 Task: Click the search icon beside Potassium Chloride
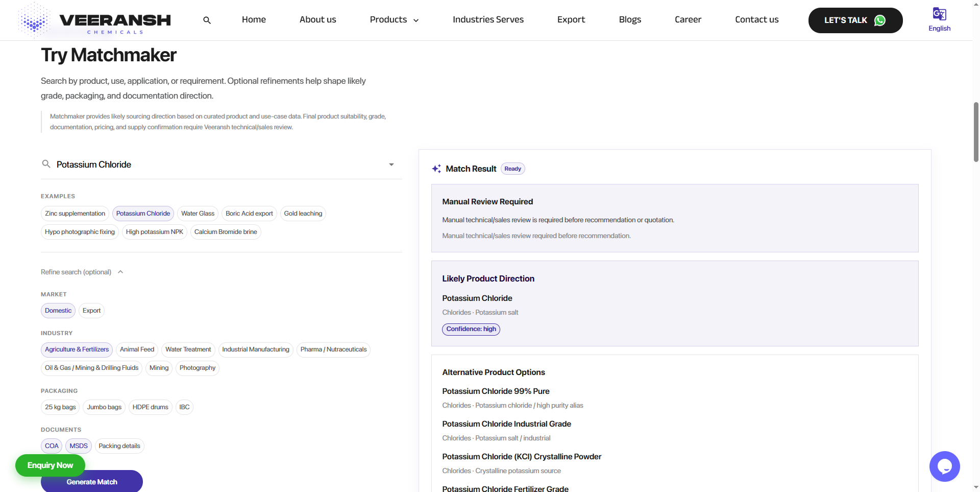[x=46, y=164]
